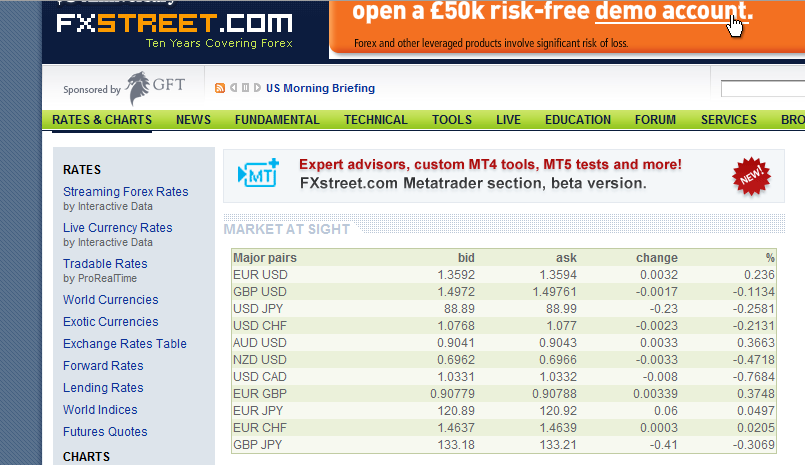Click EUR GBP bid value 0.90779
805x465 pixels.
coord(452,394)
